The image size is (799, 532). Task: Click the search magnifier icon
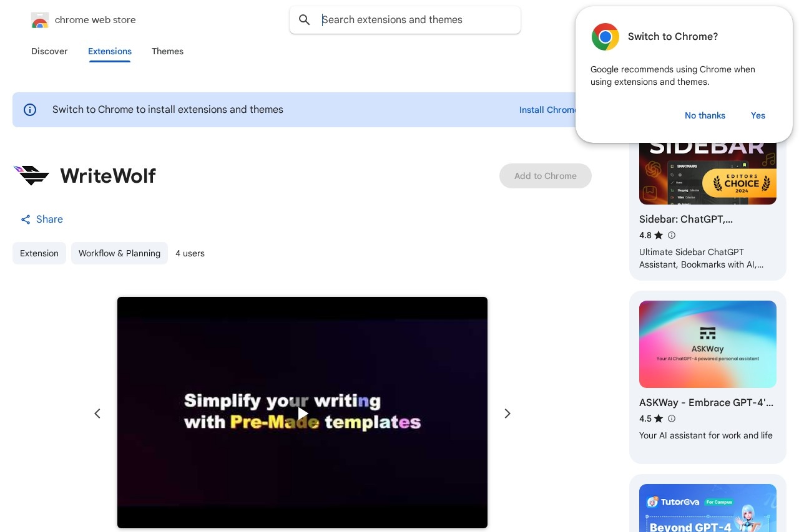(305, 20)
